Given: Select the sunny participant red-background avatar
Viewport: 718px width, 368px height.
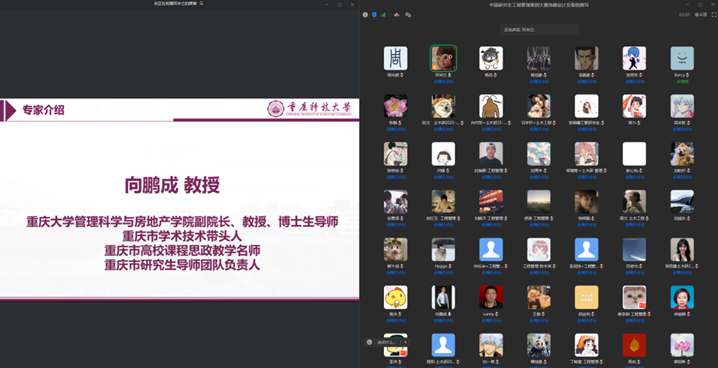Looking at the screenshot, I should [x=491, y=297].
